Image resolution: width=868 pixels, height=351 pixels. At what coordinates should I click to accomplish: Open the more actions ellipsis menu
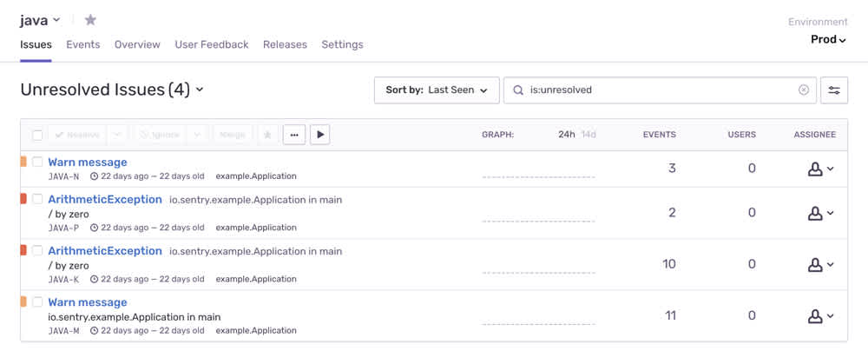point(294,135)
